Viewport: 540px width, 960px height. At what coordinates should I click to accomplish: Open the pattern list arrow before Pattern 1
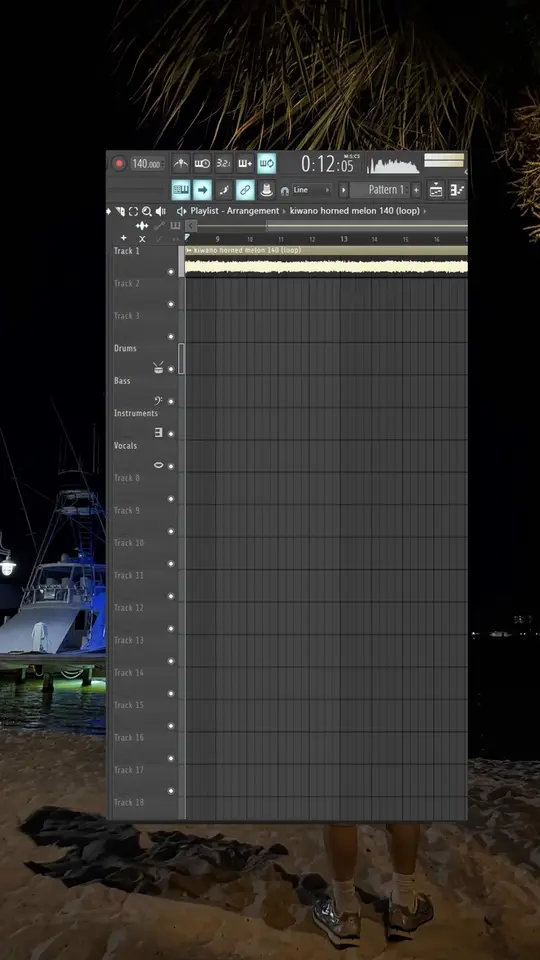343,190
